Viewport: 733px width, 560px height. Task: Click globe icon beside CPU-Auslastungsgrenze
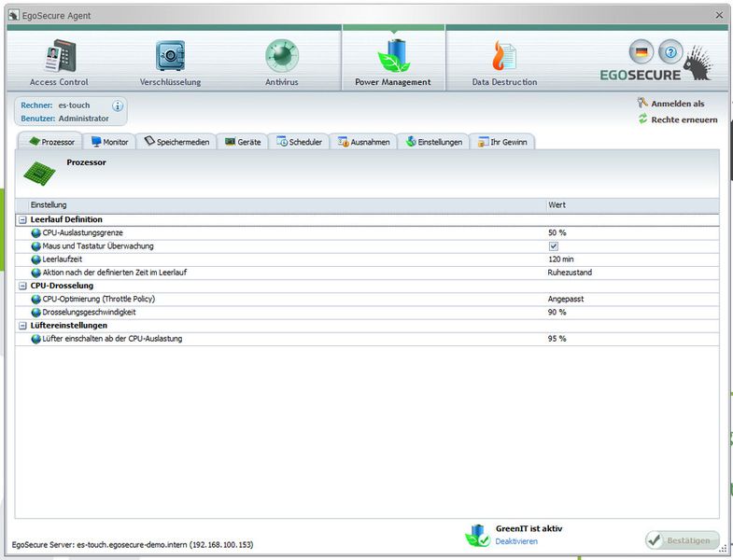(36, 232)
